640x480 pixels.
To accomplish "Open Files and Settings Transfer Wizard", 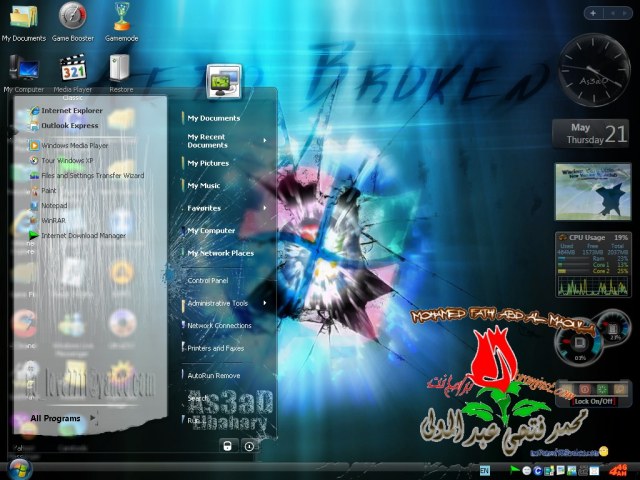I will coord(87,176).
